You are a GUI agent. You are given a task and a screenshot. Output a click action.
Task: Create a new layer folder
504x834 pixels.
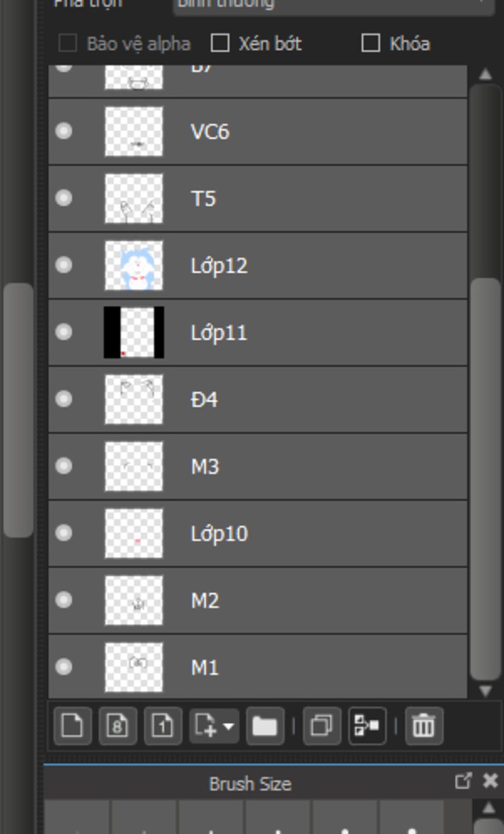265,726
